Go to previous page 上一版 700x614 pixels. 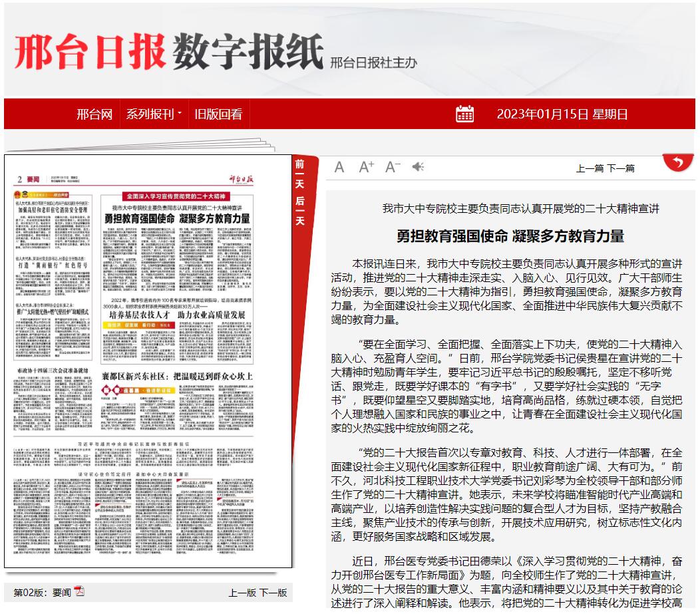(242, 593)
